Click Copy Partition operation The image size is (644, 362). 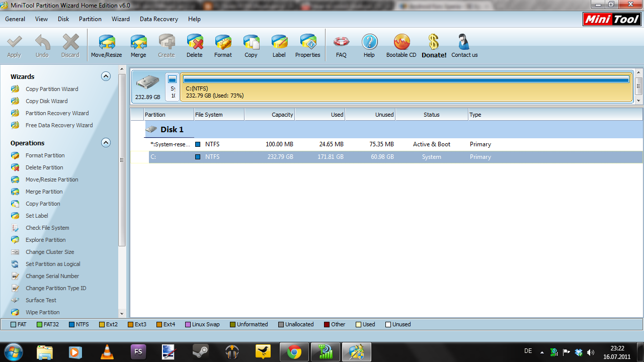[43, 204]
